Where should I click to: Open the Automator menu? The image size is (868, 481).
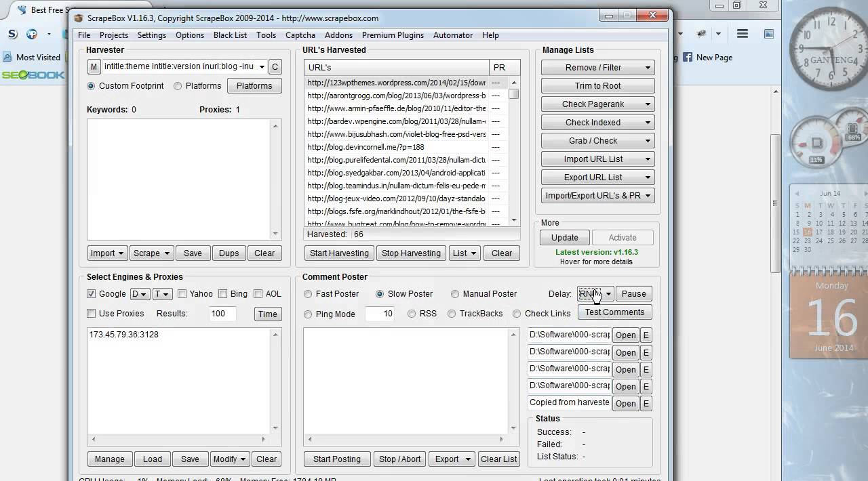pos(453,35)
